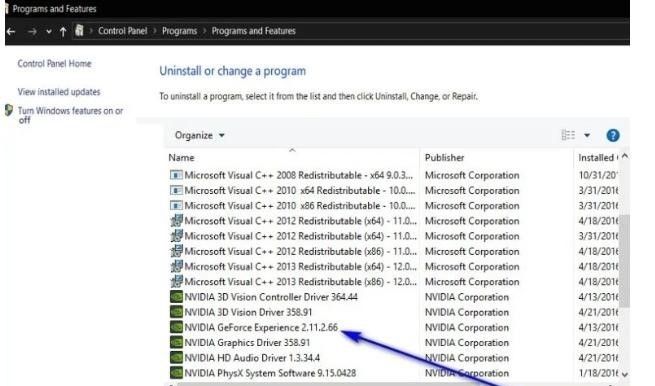This screenshot has width=655, height=386.
Task: Open the Organize dropdown menu
Action: [x=199, y=135]
